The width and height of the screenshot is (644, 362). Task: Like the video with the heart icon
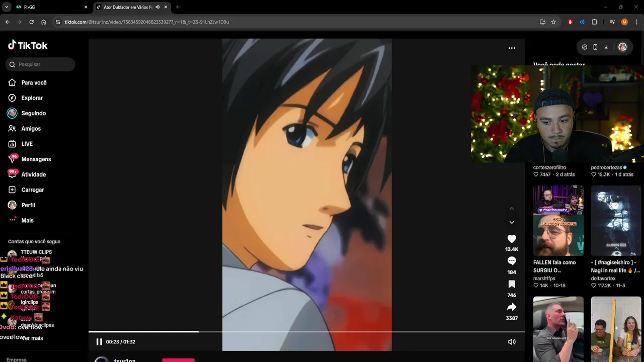512,239
